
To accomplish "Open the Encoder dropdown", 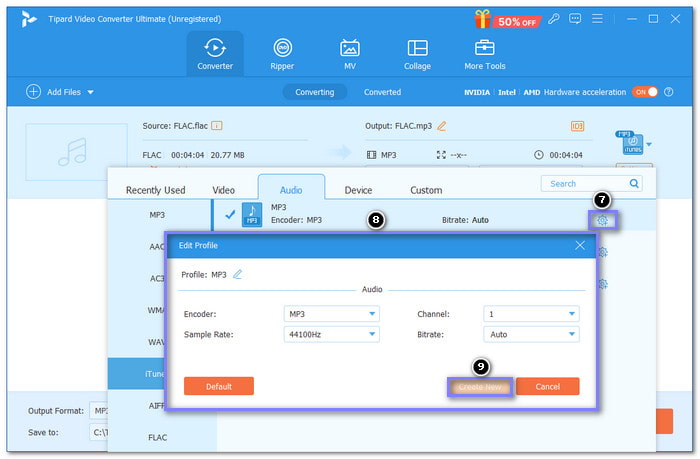I will click(331, 314).
